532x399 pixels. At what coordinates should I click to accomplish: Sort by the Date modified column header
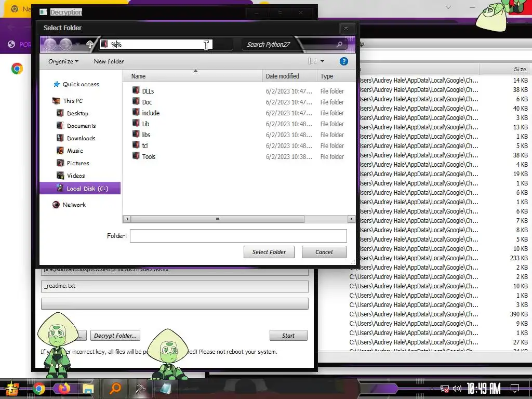289,76
